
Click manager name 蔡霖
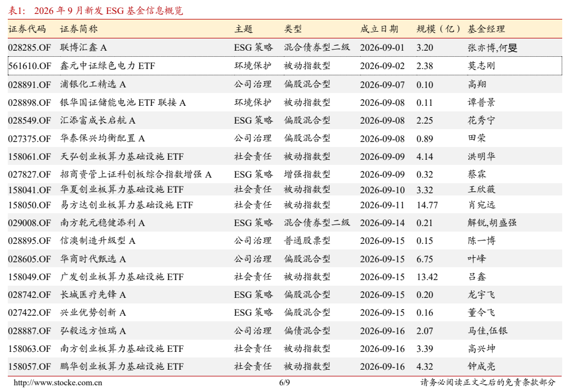477,174
